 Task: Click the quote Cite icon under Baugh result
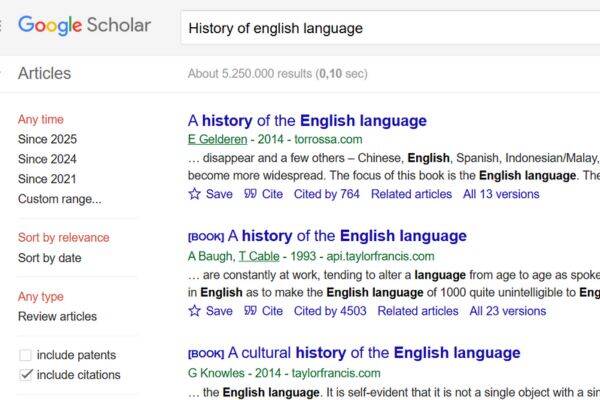pos(250,311)
